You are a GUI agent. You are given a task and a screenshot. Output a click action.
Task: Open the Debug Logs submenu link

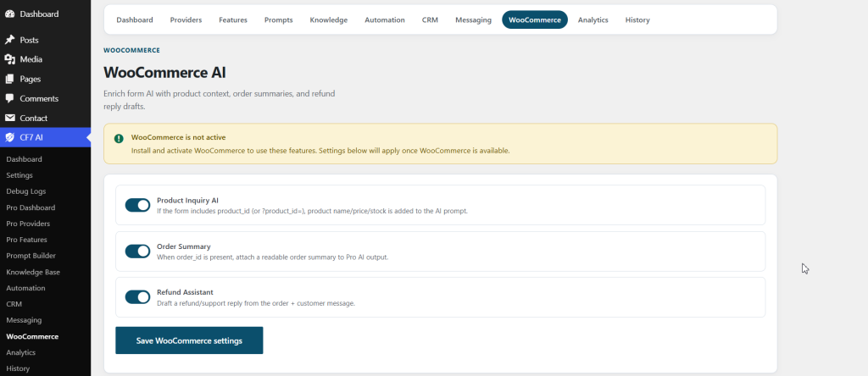[26, 191]
